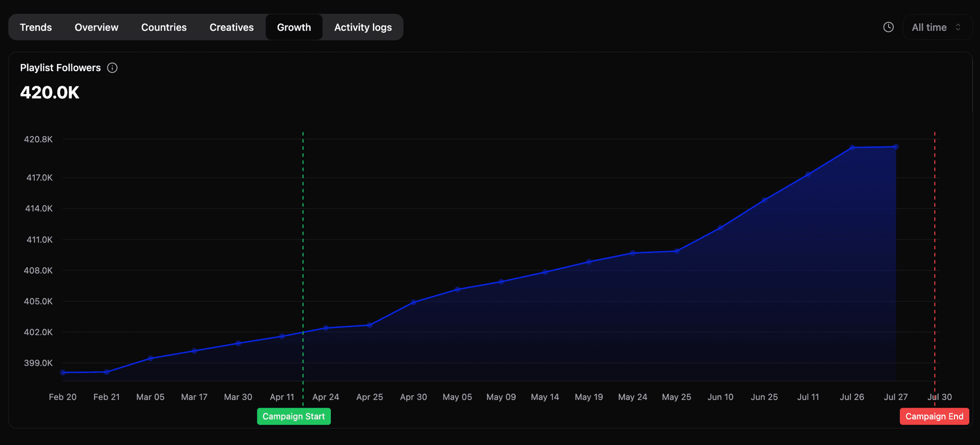Viewport: 980px width, 445px height.
Task: Click the 399.0K y-axis label
Action: coord(38,363)
